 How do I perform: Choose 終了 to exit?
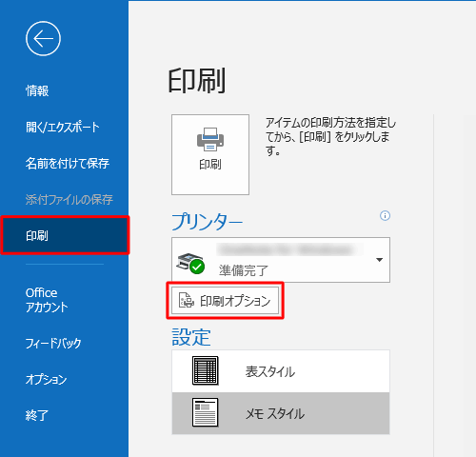[37, 415]
